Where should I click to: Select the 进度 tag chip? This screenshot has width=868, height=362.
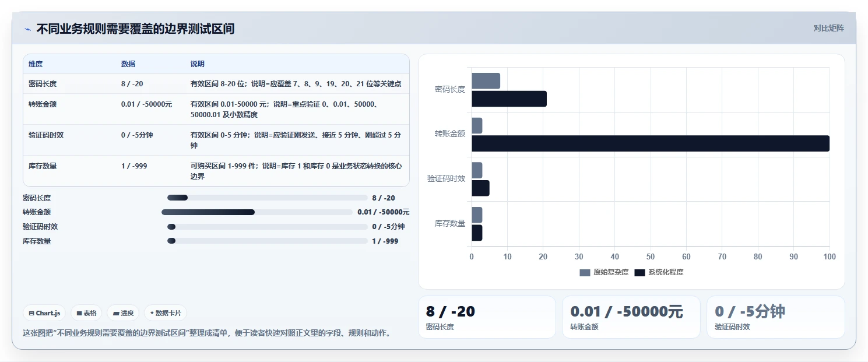pyautogui.click(x=123, y=313)
